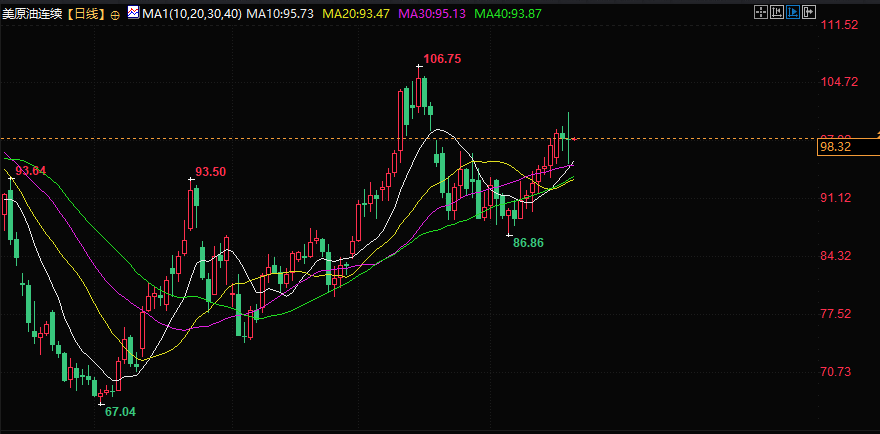Select the magenta MA30:95.13 label
Screen dimensions: 880x434
[432, 13]
